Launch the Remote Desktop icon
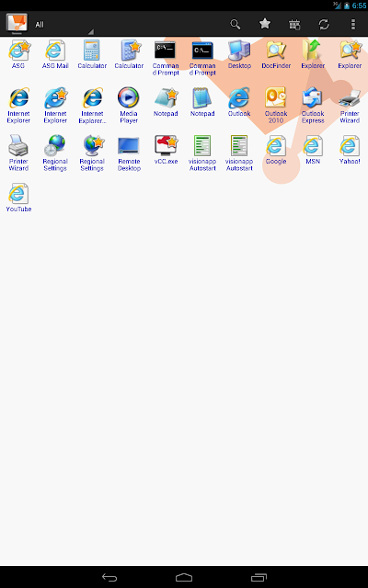The height and width of the screenshot is (588, 368). pyautogui.click(x=129, y=153)
